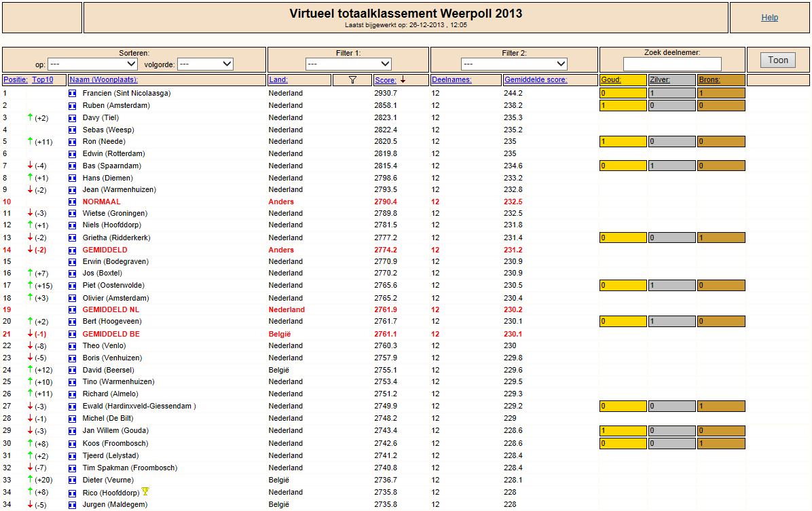Click the Toon button

778,60
